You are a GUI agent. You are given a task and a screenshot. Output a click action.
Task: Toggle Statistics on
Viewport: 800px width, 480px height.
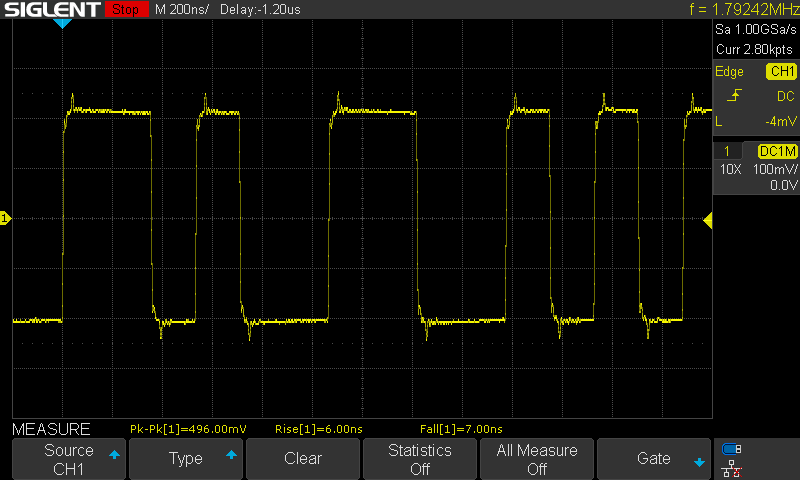[420, 459]
